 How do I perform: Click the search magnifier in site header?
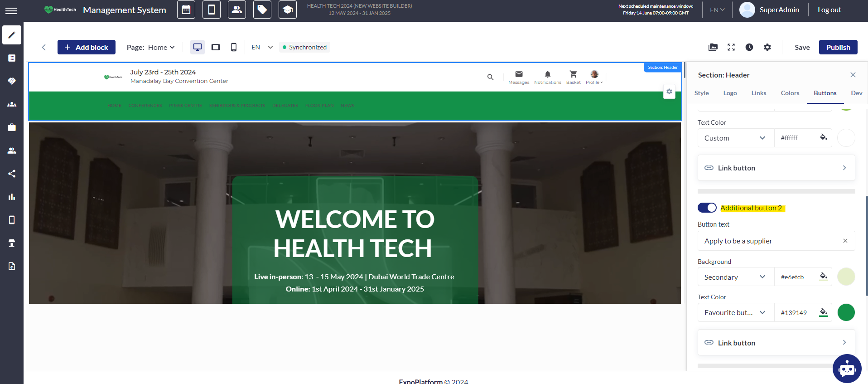pyautogui.click(x=491, y=77)
